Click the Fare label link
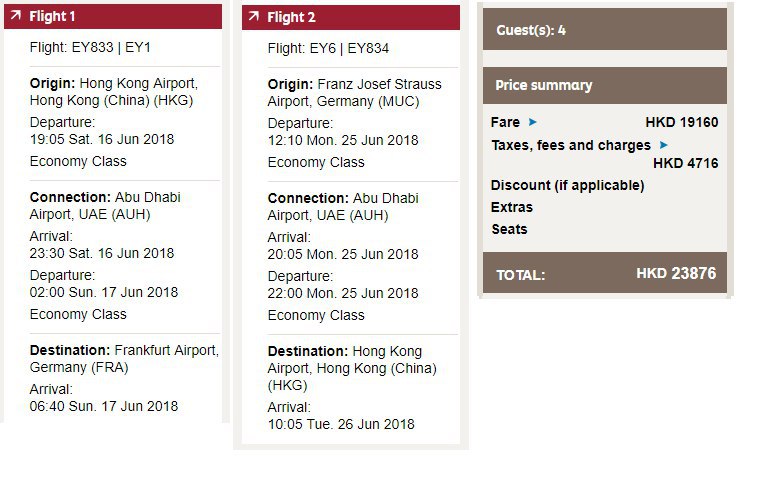The image size is (759, 477). point(505,122)
